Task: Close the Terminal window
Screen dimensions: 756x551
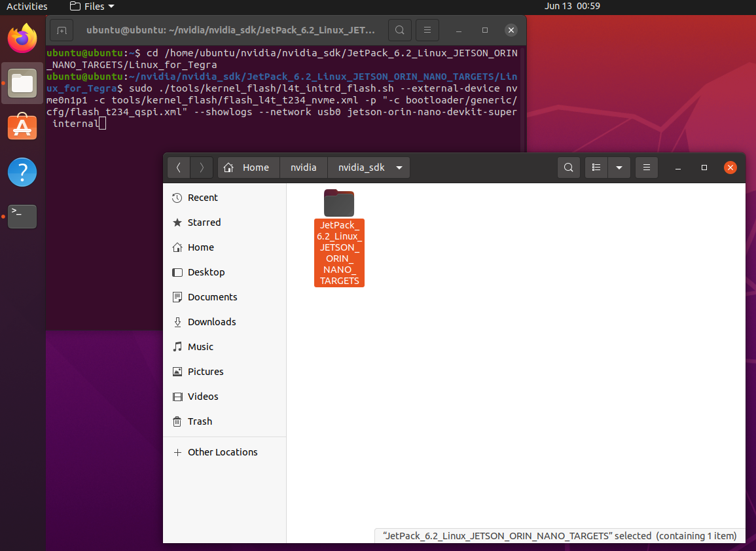Action: click(x=511, y=30)
